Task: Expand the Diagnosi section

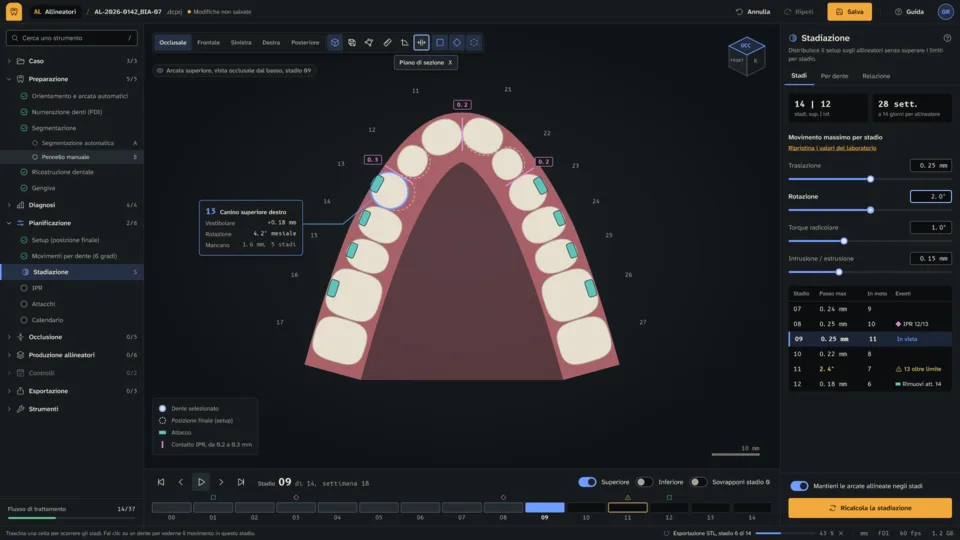Action: [x=9, y=205]
